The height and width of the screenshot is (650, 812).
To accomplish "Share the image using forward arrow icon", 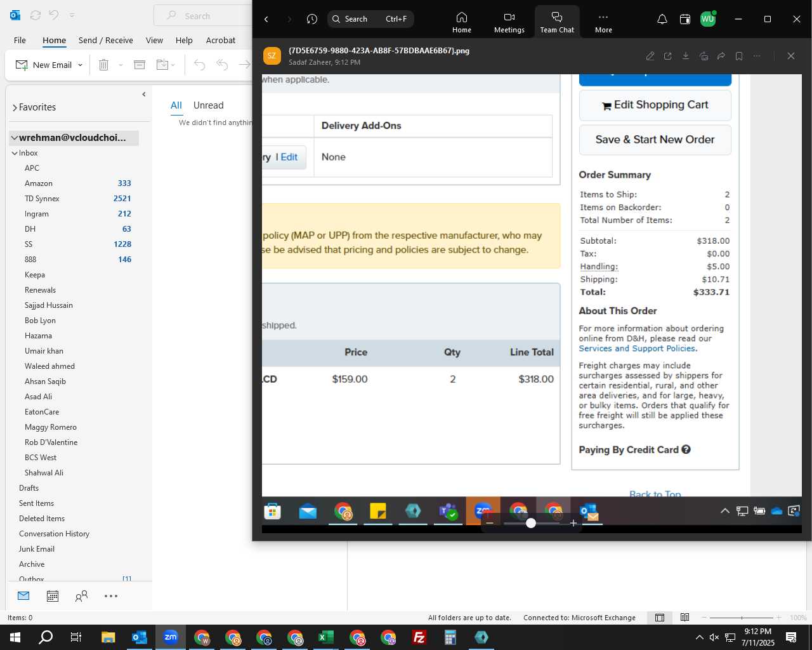I will (721, 56).
